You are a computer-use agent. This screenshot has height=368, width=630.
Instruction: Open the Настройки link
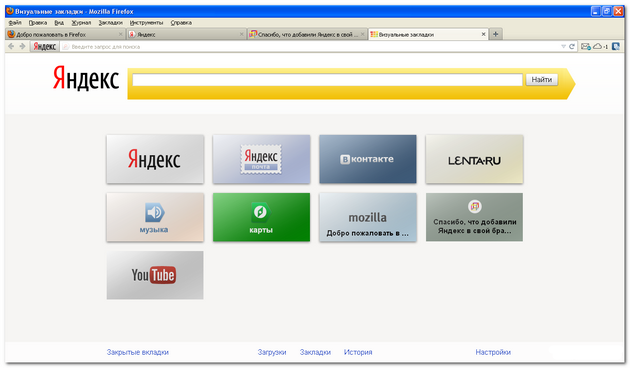(493, 352)
